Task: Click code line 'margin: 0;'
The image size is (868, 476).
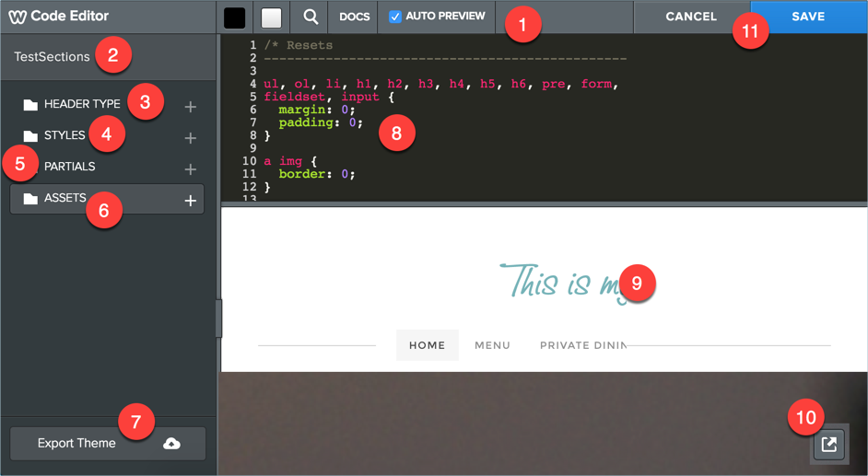Action: point(317,110)
